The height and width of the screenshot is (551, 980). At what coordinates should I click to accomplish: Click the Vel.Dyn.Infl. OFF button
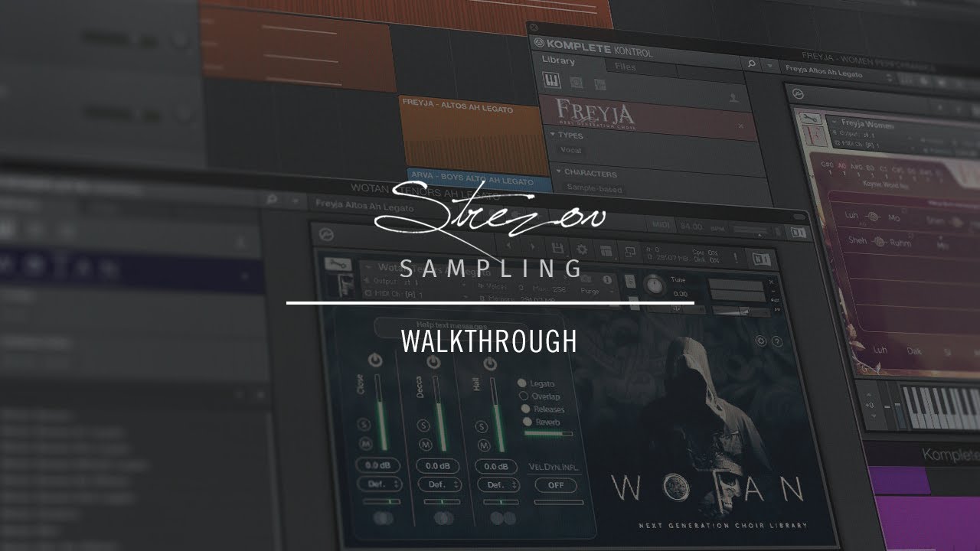coord(556,485)
